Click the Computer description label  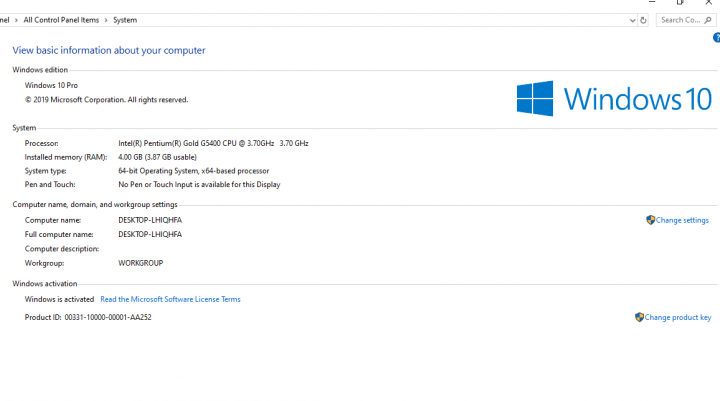pyautogui.click(x=62, y=249)
